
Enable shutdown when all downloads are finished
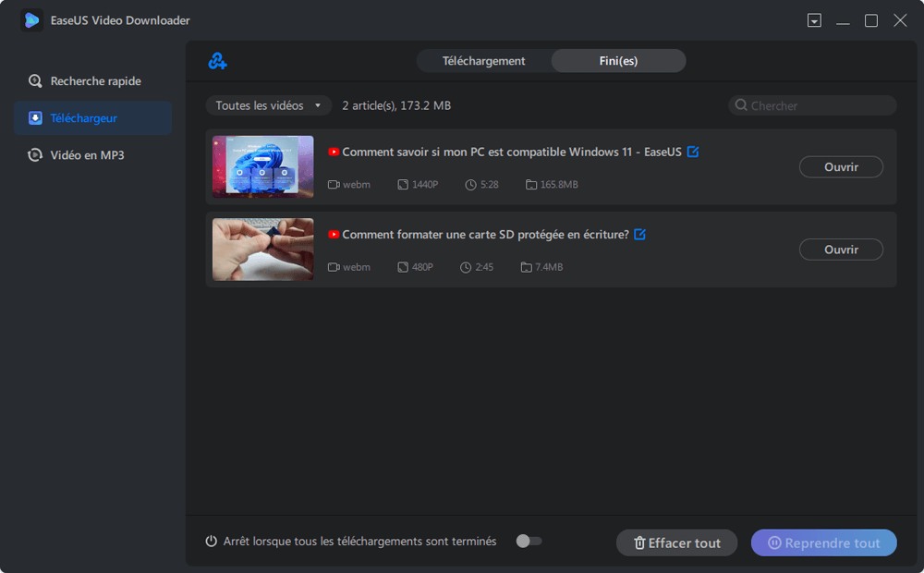pyautogui.click(x=528, y=543)
